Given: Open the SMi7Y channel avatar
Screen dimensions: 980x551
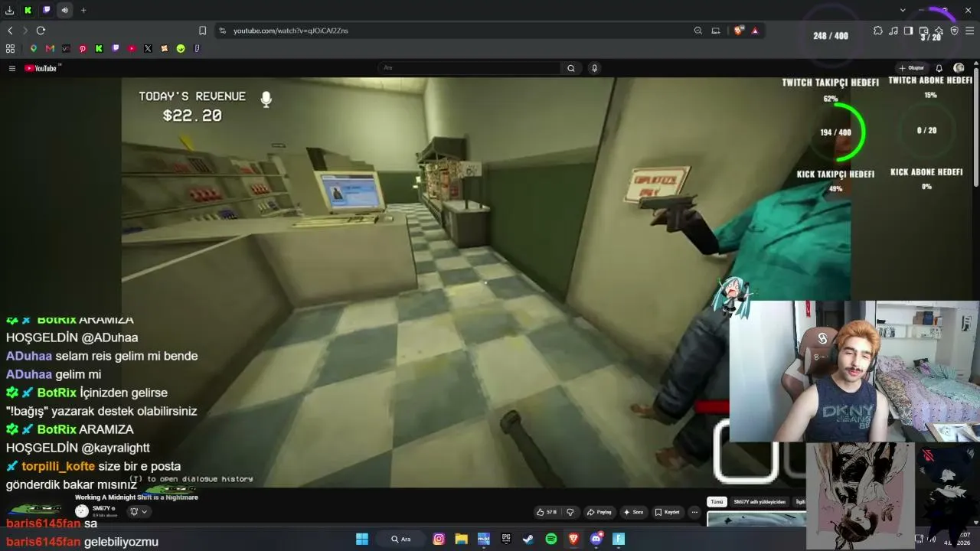Looking at the screenshot, I should (81, 511).
